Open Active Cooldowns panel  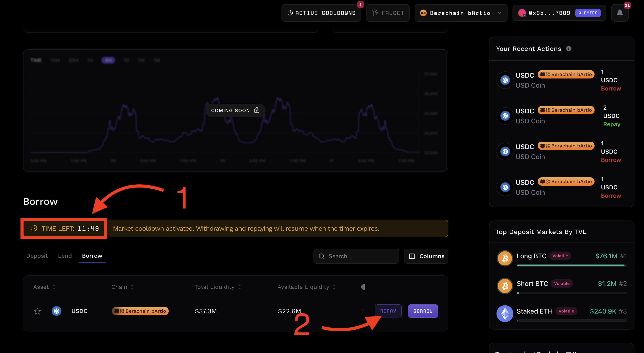[x=321, y=13]
